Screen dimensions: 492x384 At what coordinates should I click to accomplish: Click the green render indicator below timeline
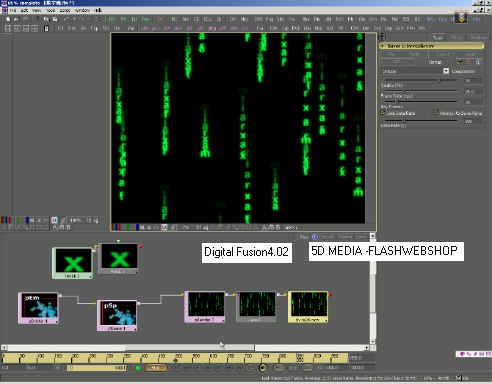(x=138, y=368)
